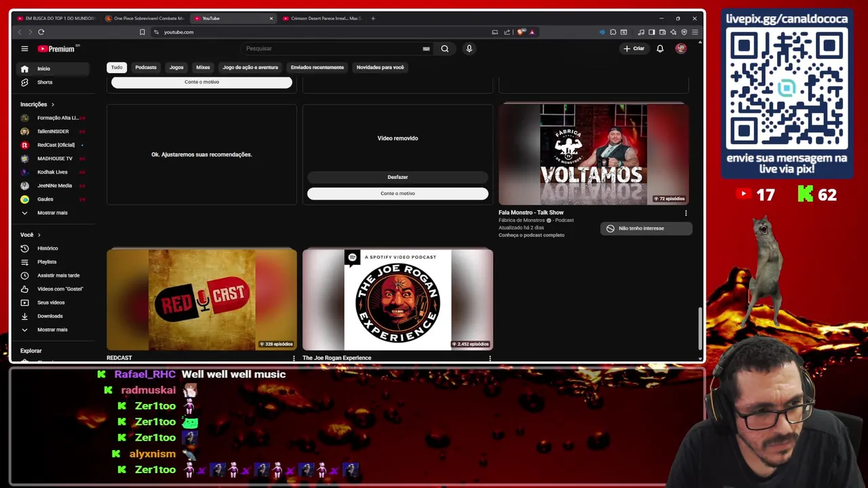
Task: Select the Tudo filter chip
Action: pyautogui.click(x=117, y=67)
